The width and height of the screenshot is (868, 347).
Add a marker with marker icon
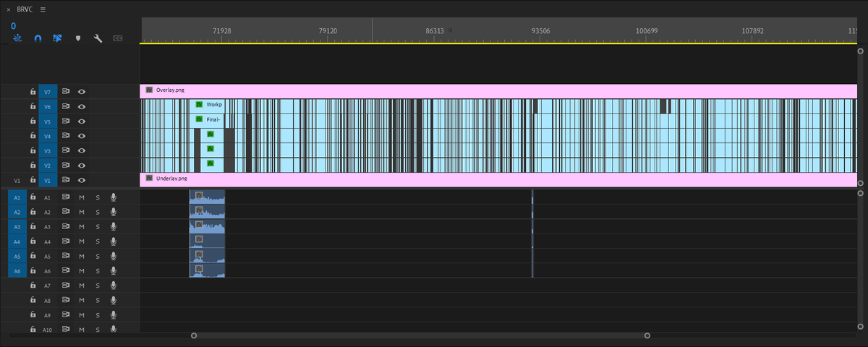pos(77,38)
